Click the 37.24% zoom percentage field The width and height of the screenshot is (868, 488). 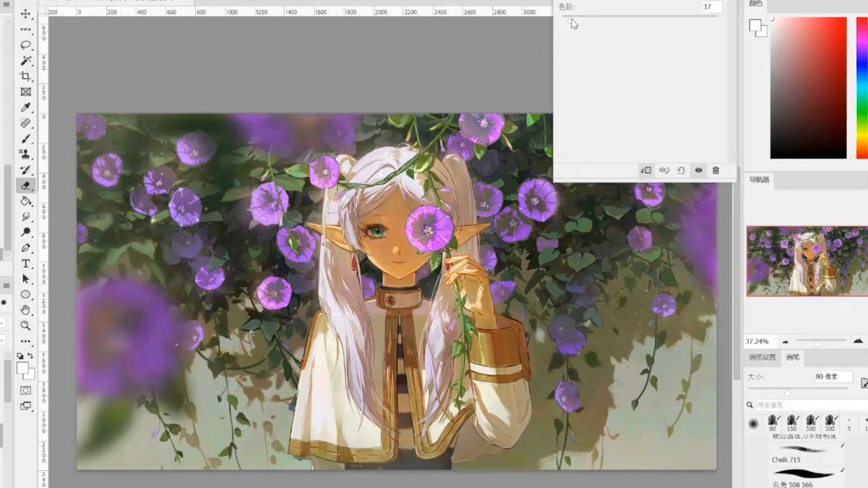click(758, 341)
